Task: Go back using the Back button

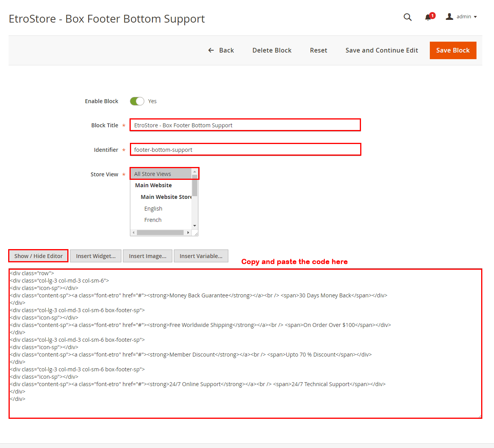Action: (x=221, y=50)
